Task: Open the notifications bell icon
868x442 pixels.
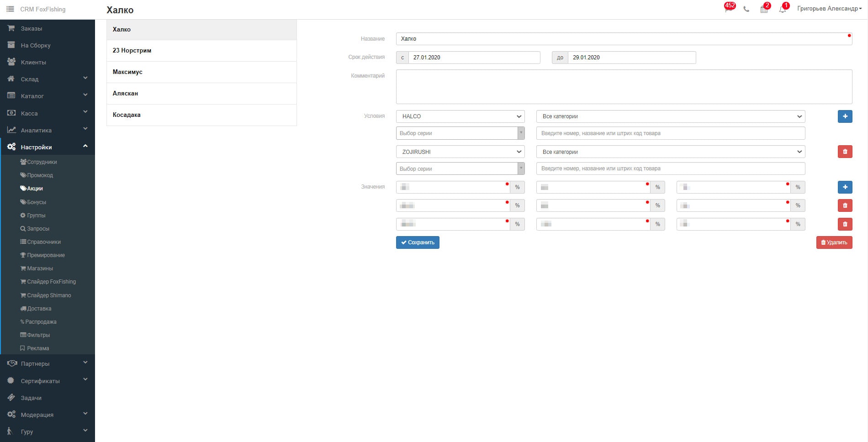Action: [x=783, y=9]
